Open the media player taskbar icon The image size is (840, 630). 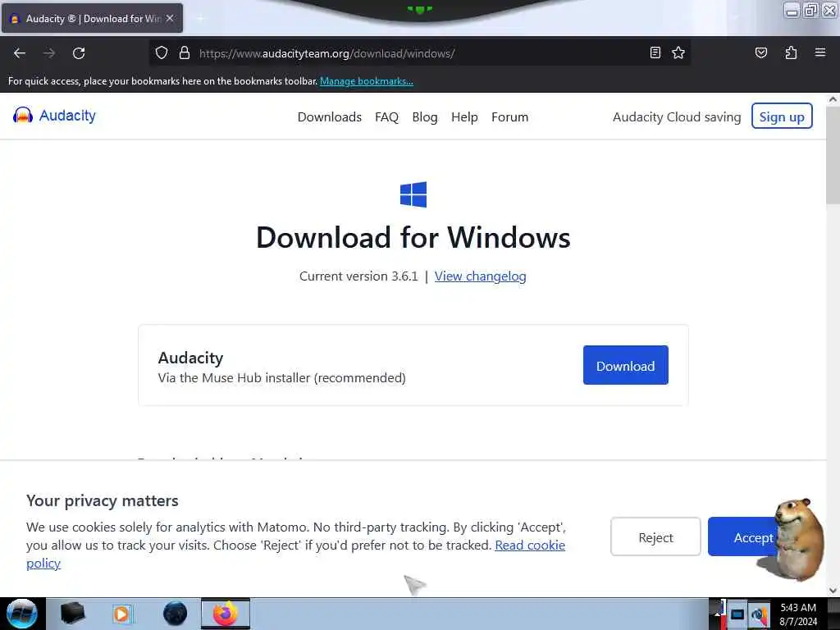tap(121, 614)
